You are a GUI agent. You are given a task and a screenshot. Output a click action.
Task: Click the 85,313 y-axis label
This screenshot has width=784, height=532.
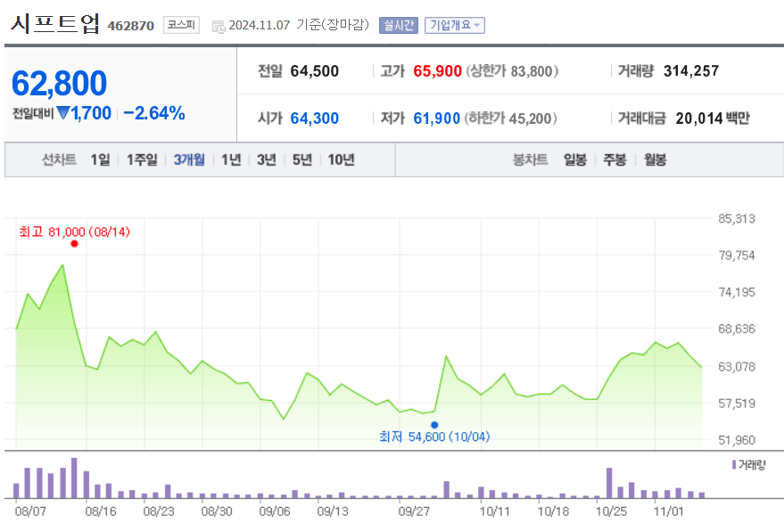click(x=737, y=219)
